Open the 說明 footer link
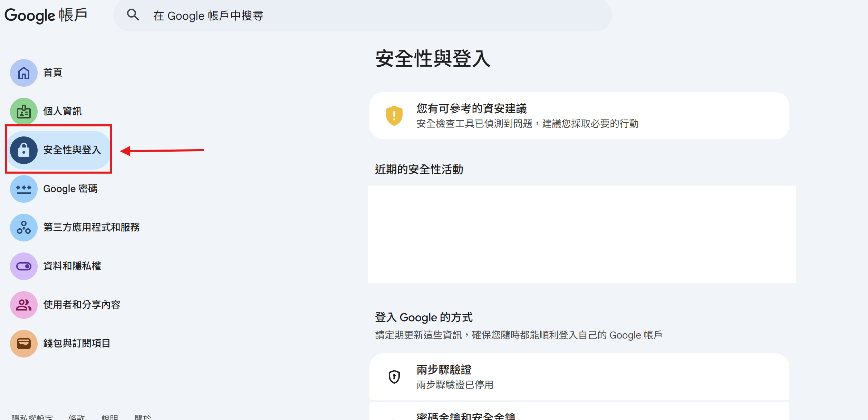Viewport: 868px width, 420px height. click(x=110, y=417)
